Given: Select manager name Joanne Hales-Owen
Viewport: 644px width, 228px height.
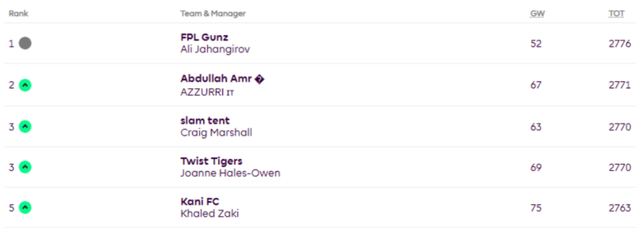Looking at the screenshot, I should pyautogui.click(x=230, y=173).
